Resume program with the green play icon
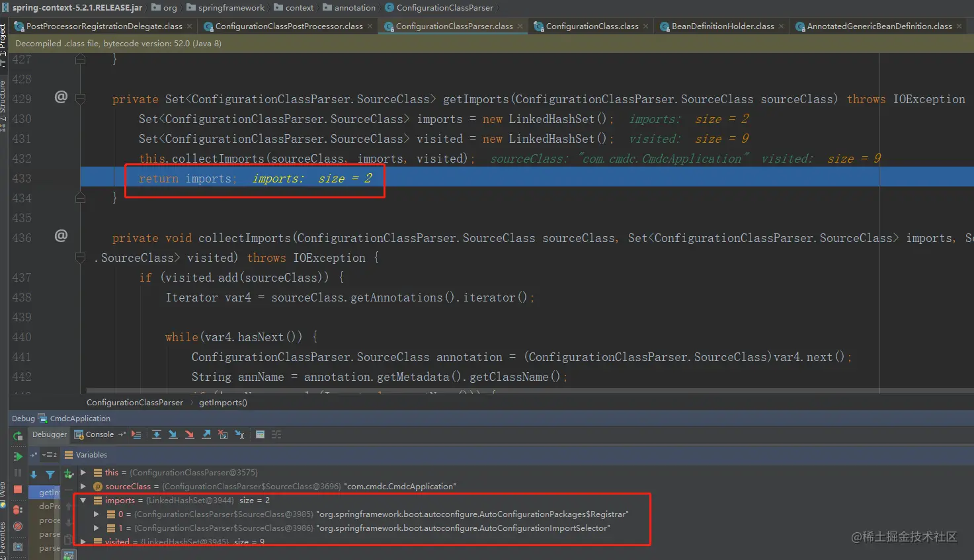Viewport: 974px width, 560px height. point(18,456)
